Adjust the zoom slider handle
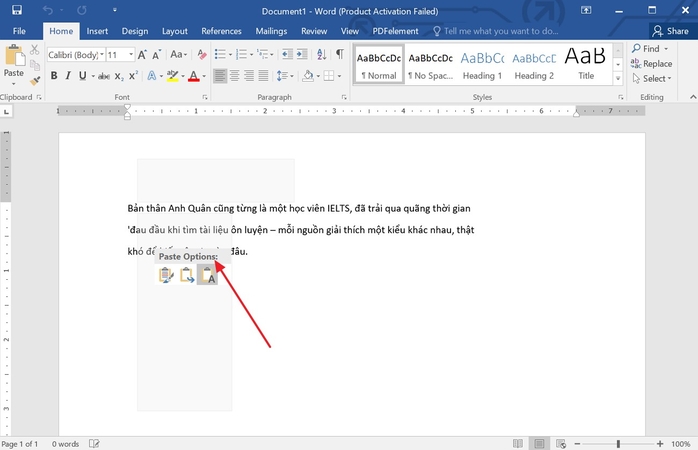698x450 pixels. click(x=618, y=444)
